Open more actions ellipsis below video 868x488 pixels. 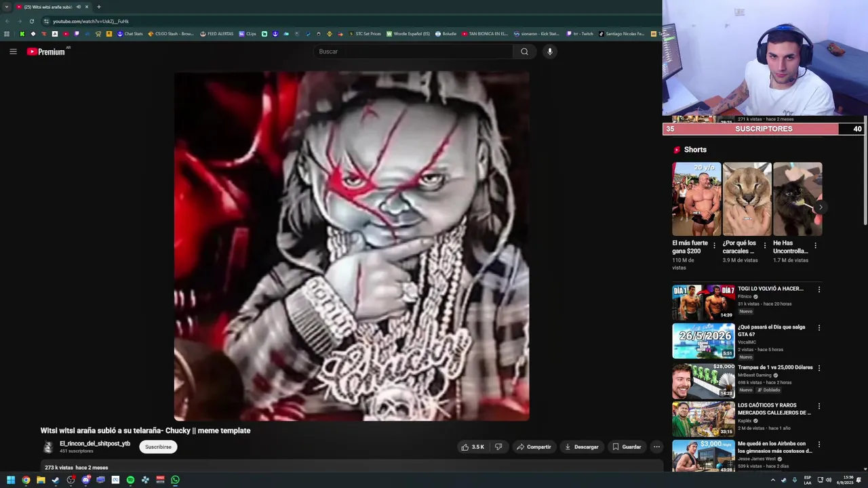click(x=656, y=447)
